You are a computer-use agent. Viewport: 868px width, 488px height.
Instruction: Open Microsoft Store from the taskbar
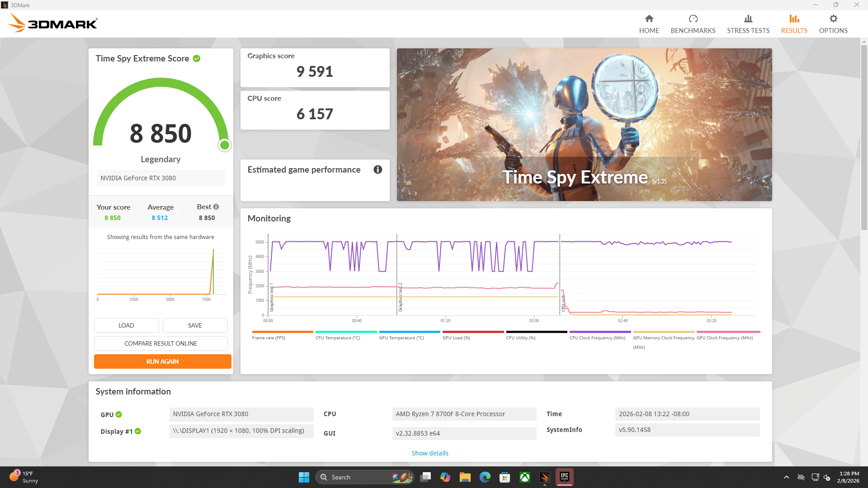505,477
